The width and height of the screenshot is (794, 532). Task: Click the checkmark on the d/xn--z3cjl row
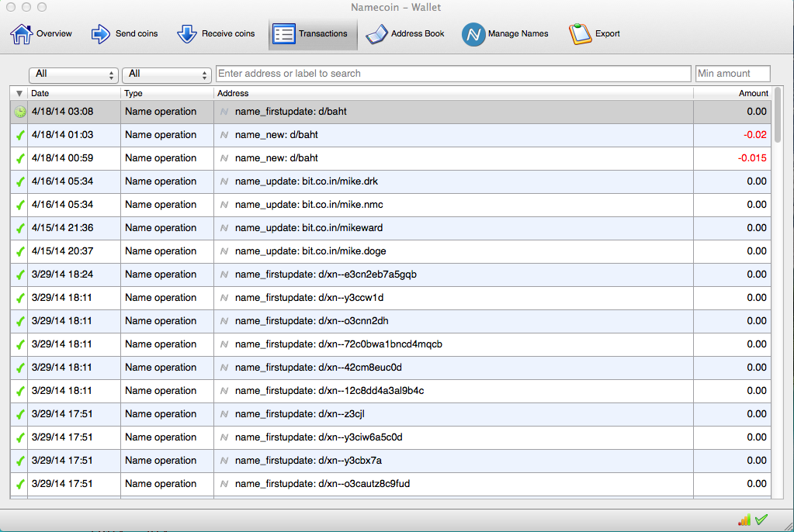[x=19, y=415]
